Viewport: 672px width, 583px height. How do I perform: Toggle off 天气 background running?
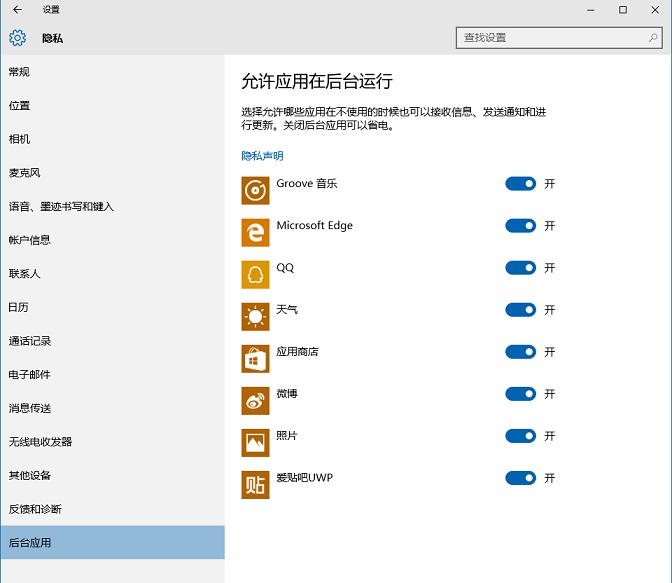(521, 310)
